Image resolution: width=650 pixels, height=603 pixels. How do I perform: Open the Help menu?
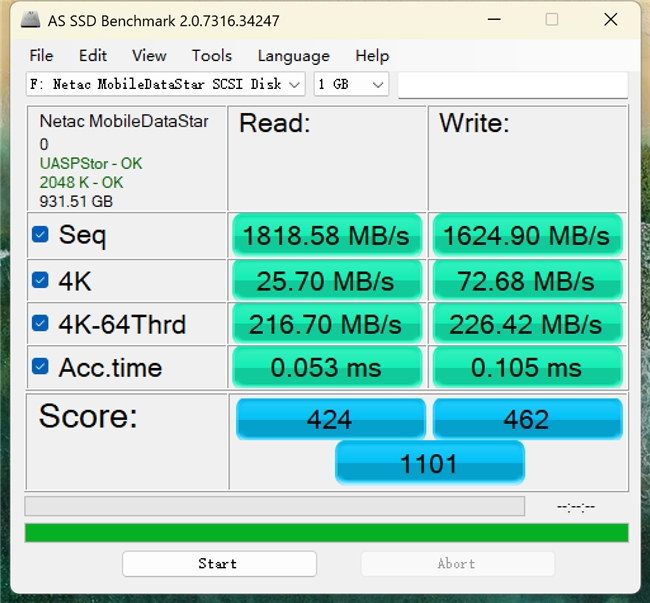tap(372, 55)
